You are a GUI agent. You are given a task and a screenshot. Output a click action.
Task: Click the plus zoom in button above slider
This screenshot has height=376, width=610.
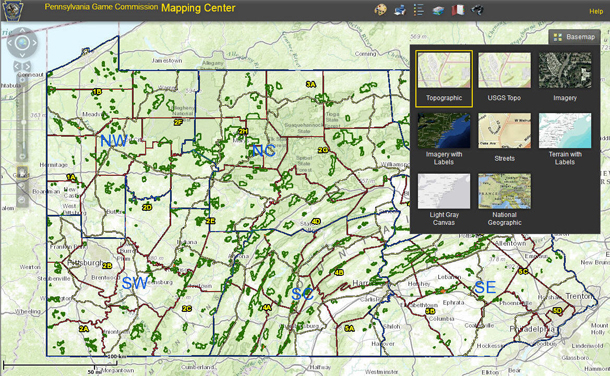pyautogui.click(x=23, y=80)
